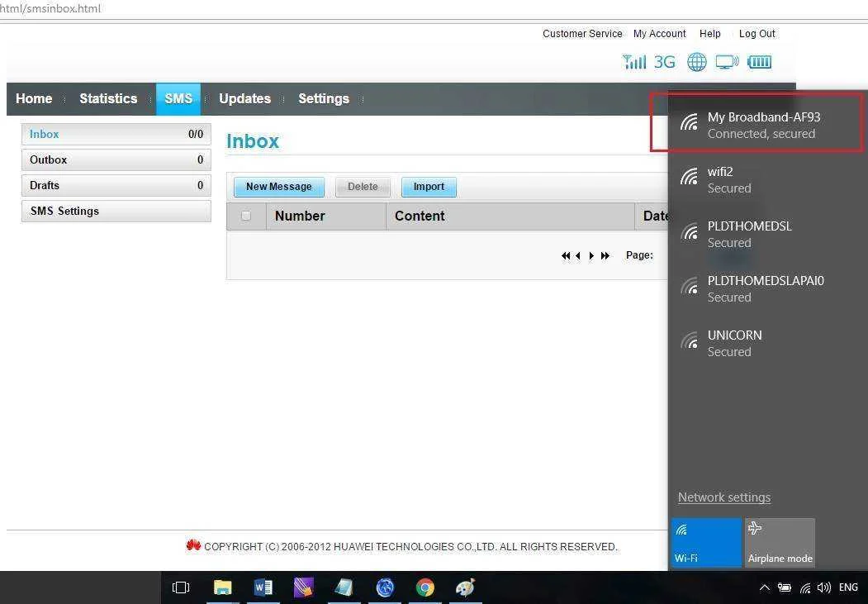Open Task View from the taskbar
Screen dimensions: 868x604
click(x=181, y=587)
